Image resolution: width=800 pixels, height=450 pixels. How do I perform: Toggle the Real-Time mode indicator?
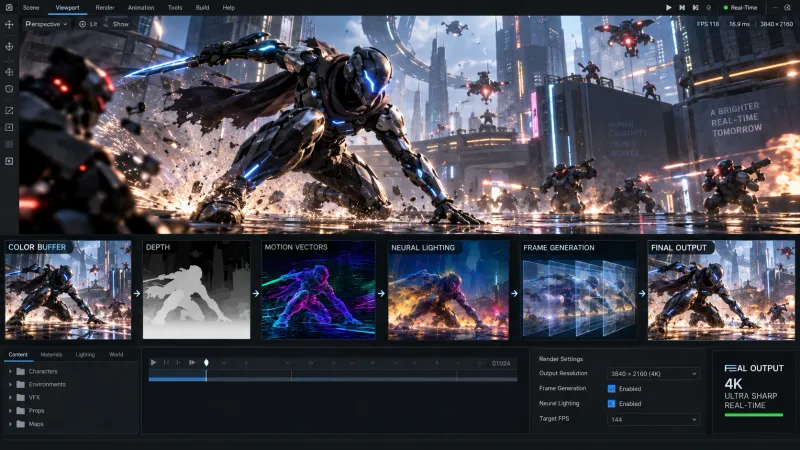740,8
